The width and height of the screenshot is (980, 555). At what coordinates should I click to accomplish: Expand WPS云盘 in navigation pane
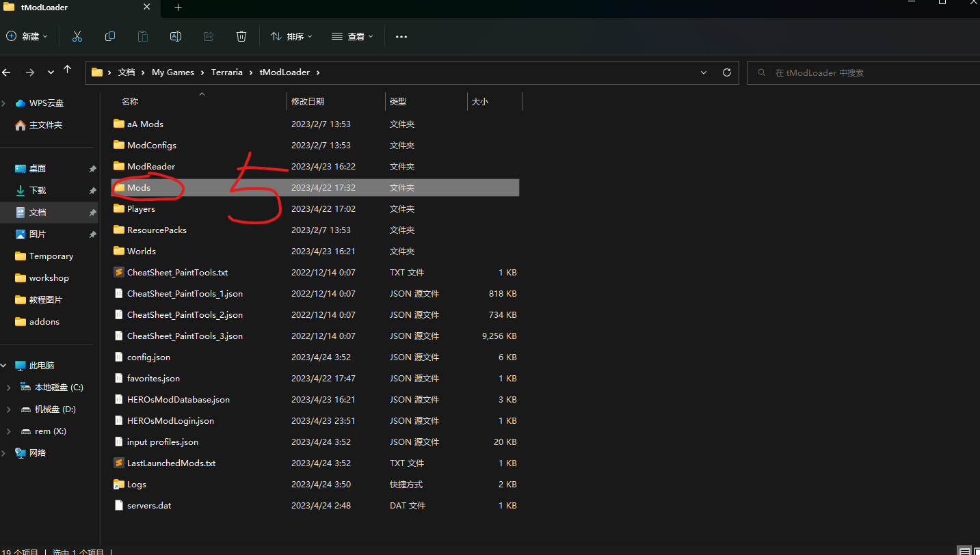(x=4, y=103)
